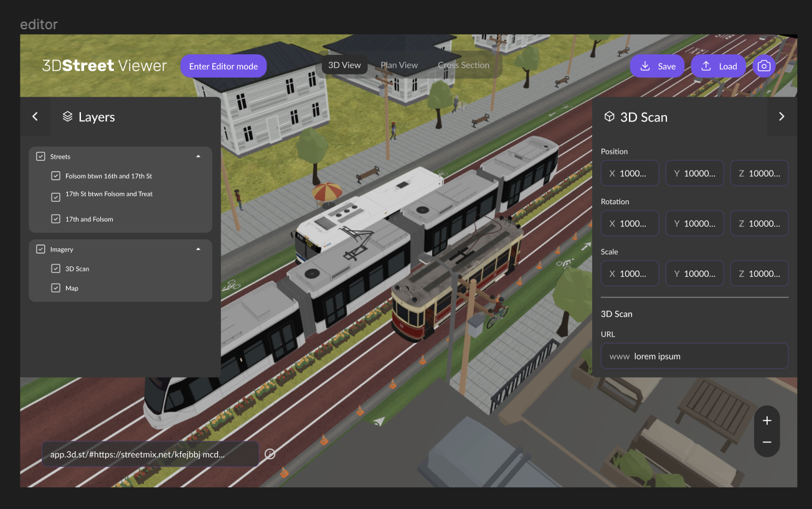Collapse the 3D Scan panel using its chevron

[x=782, y=116]
